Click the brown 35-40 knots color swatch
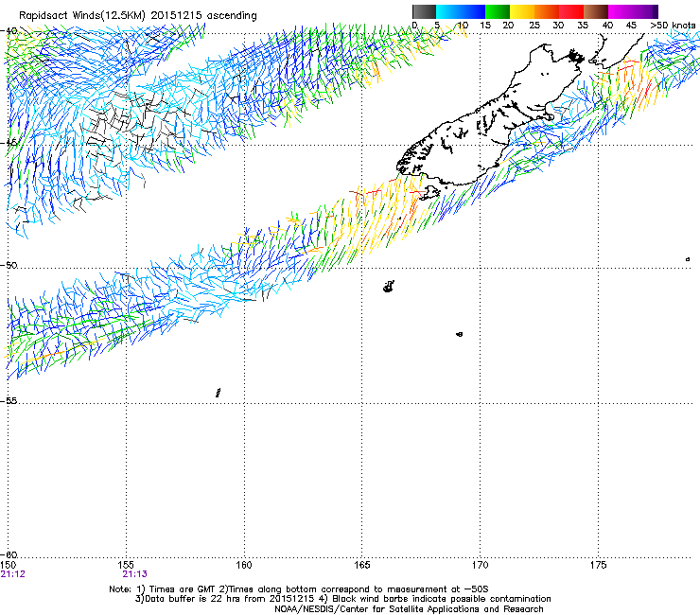Viewport: 700px width, 615px height. point(596,11)
